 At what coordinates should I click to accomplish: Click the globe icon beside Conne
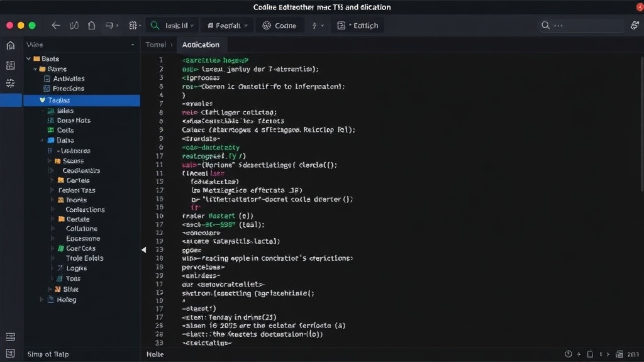coord(267,25)
